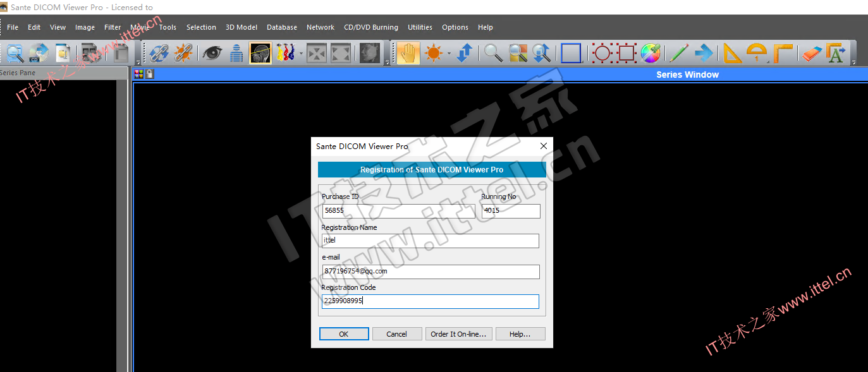868x372 pixels.
Task: Click the orange sun link chain icon
Action: [x=183, y=53]
